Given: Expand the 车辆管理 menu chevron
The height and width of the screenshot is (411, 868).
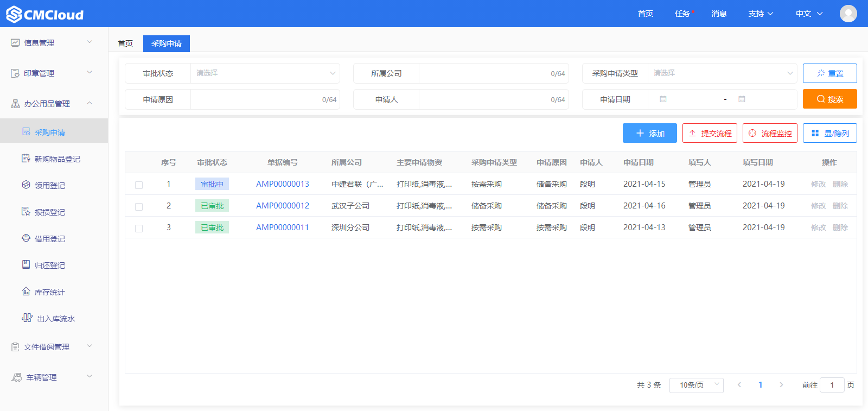Looking at the screenshot, I should pyautogui.click(x=90, y=376).
